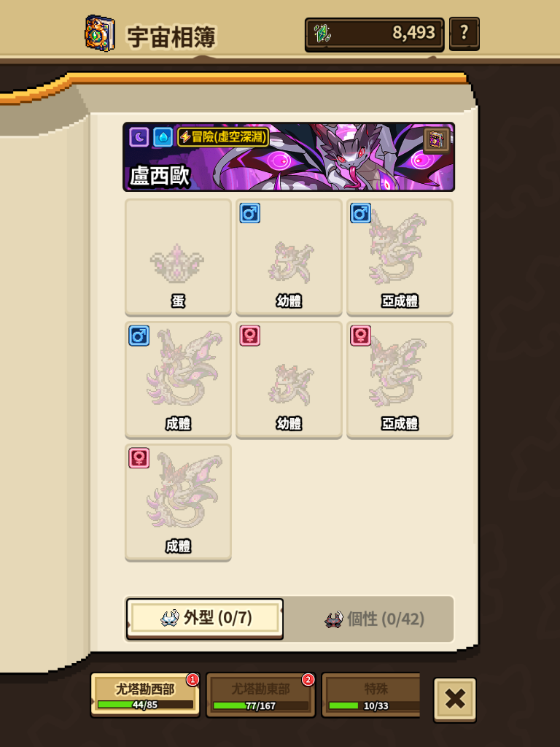Image resolution: width=560 pixels, height=747 pixels.
Task: Open the 蛋 egg form card
Action: 178,258
